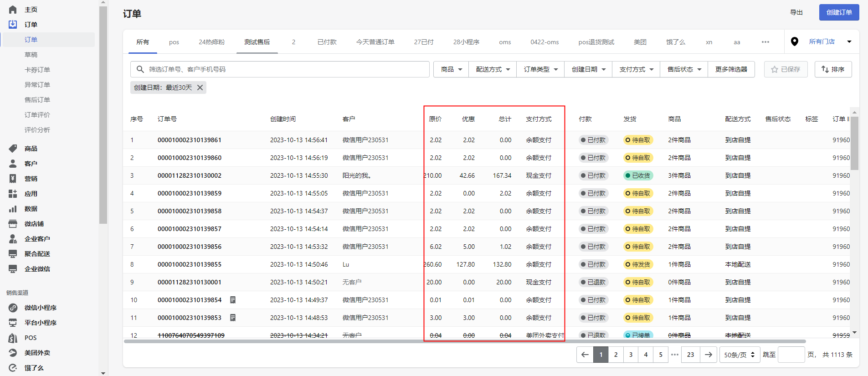The image size is (868, 376).
Task: Change the 50条/页 page size selector
Action: point(739,355)
